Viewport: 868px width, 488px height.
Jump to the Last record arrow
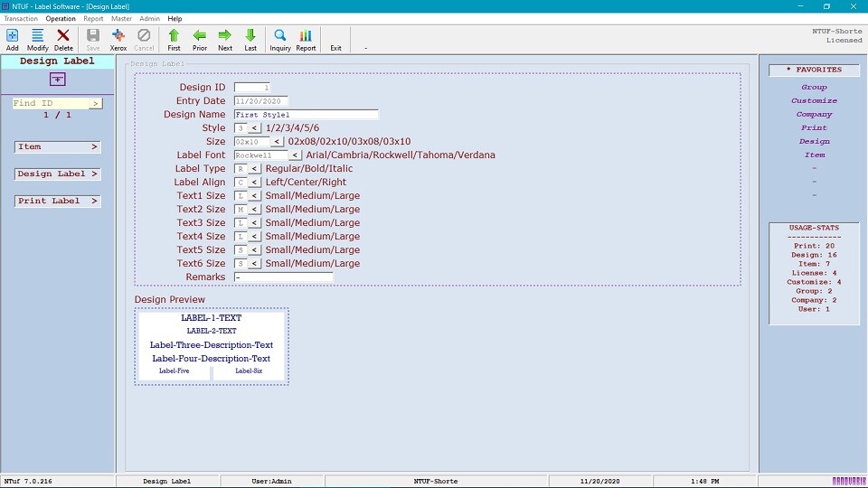250,36
